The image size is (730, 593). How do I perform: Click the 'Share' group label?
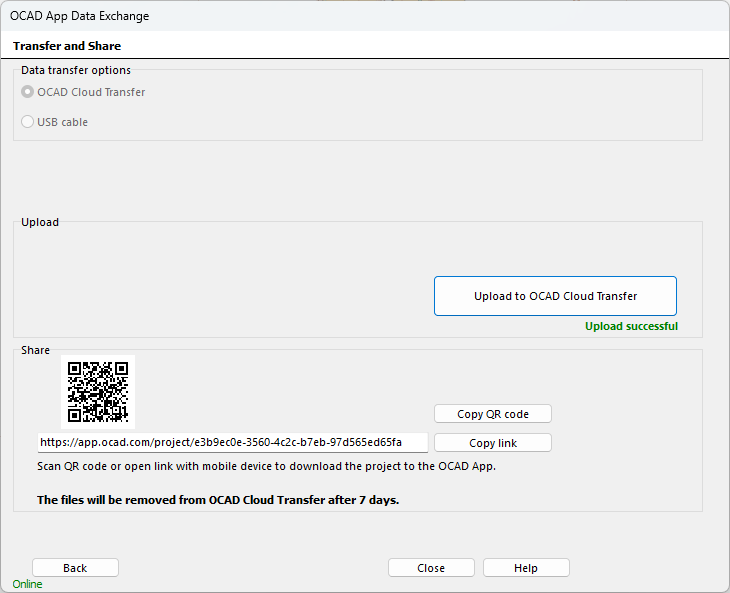[x=35, y=350]
